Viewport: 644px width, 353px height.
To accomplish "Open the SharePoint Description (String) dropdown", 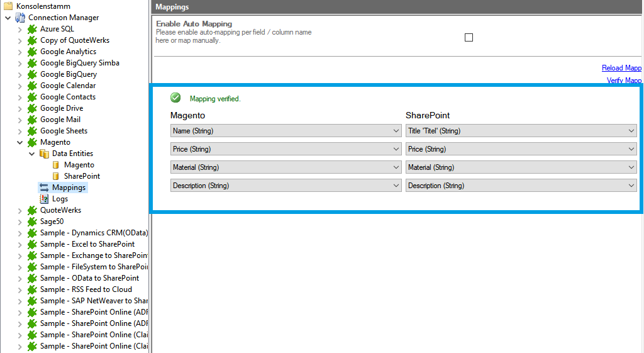I will click(521, 186).
